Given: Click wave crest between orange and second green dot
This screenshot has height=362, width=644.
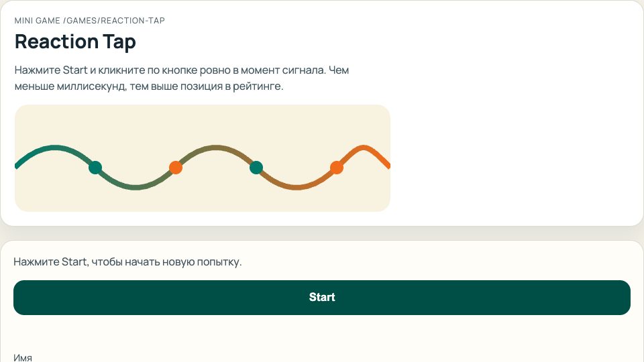Looking at the screenshot, I should tap(215, 148).
